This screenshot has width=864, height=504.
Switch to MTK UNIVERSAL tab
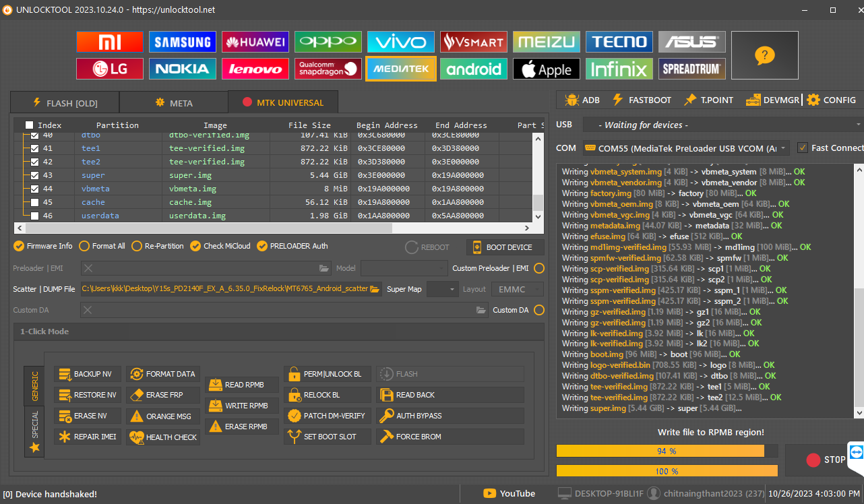tap(283, 102)
